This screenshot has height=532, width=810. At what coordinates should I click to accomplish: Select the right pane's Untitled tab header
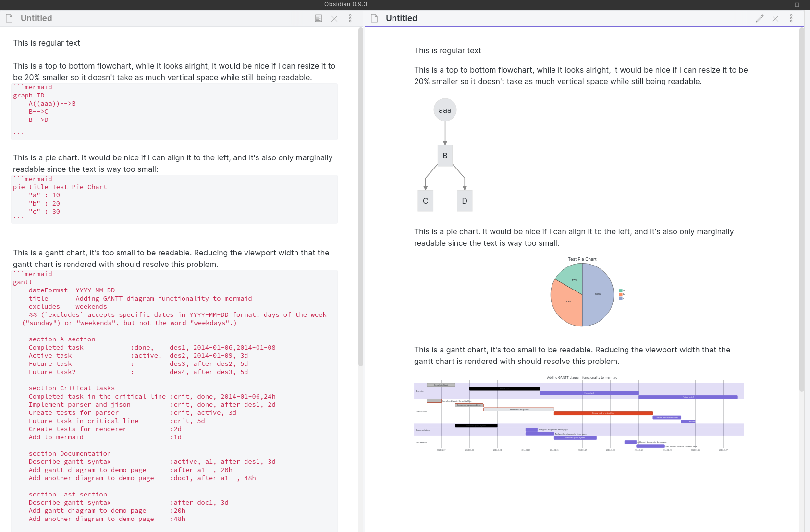click(401, 18)
